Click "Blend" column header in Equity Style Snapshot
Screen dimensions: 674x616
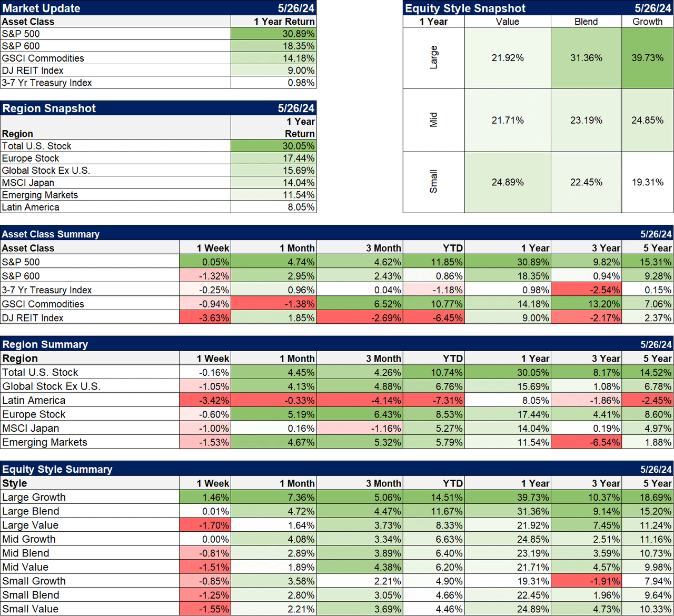coord(586,22)
